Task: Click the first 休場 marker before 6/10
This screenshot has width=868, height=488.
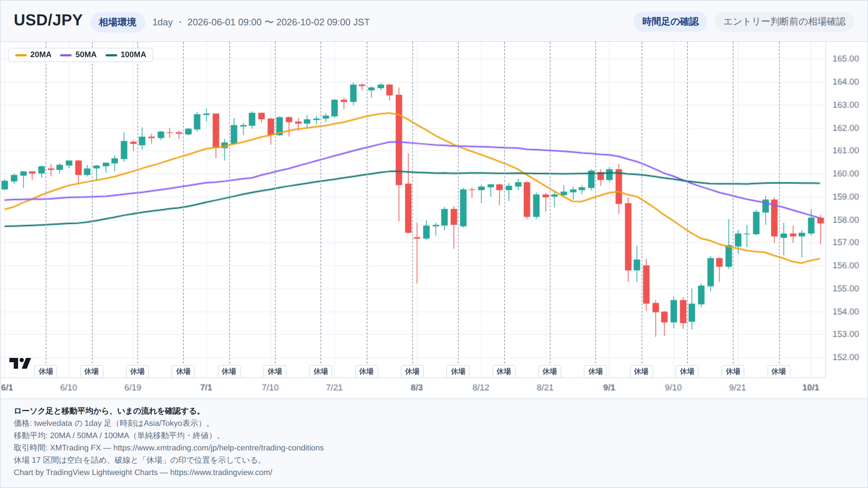Action: click(46, 371)
